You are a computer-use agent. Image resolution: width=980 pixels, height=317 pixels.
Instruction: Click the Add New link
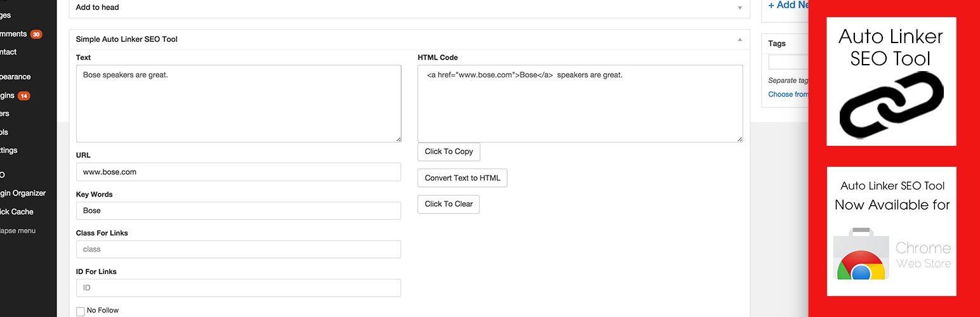[x=788, y=5]
